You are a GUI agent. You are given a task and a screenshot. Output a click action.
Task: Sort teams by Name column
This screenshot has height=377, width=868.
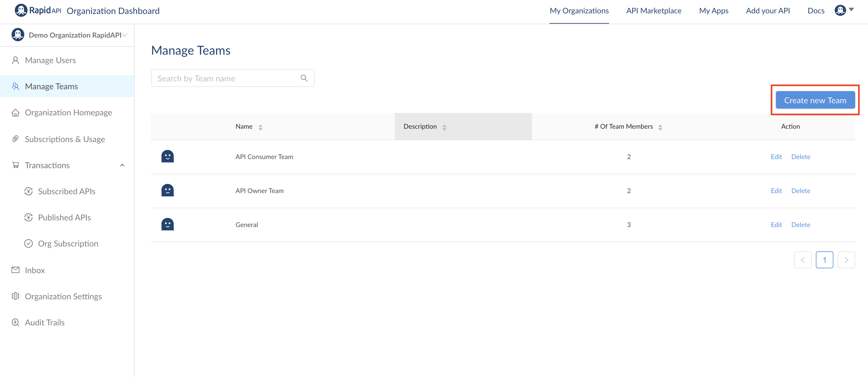pyautogui.click(x=260, y=127)
